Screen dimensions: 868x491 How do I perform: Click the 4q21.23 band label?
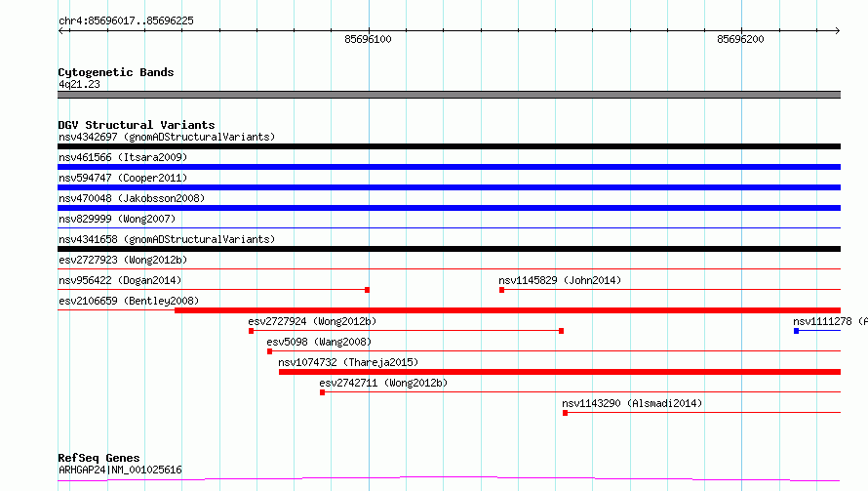[x=79, y=84]
